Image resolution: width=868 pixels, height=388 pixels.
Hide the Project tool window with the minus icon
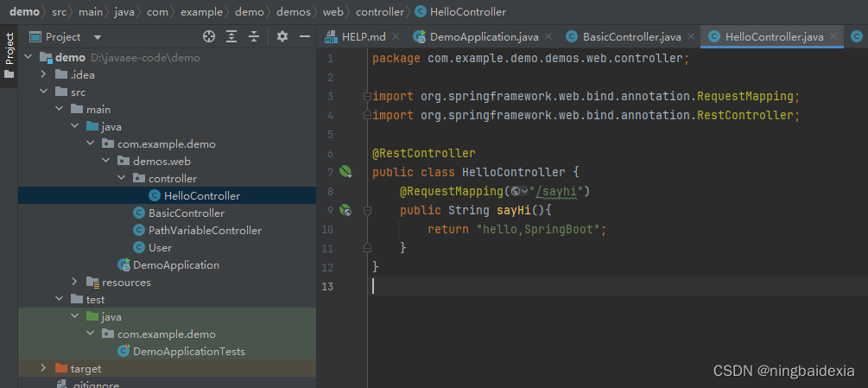point(305,37)
